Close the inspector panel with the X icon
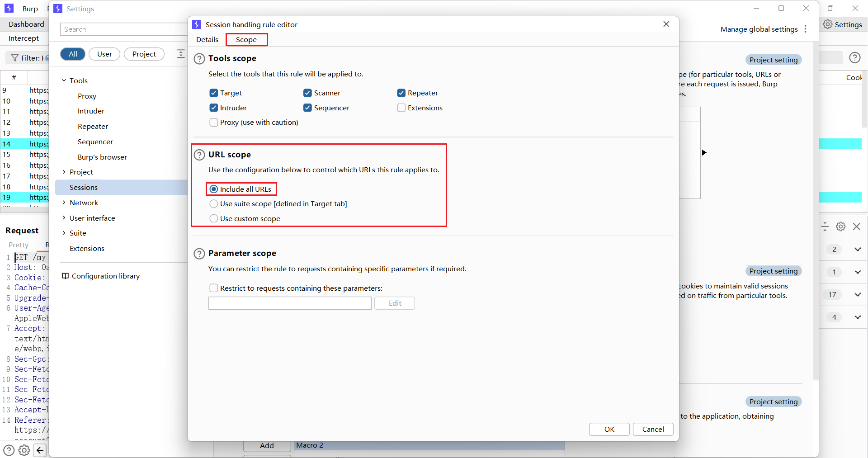This screenshot has height=458, width=868. pos(856,227)
